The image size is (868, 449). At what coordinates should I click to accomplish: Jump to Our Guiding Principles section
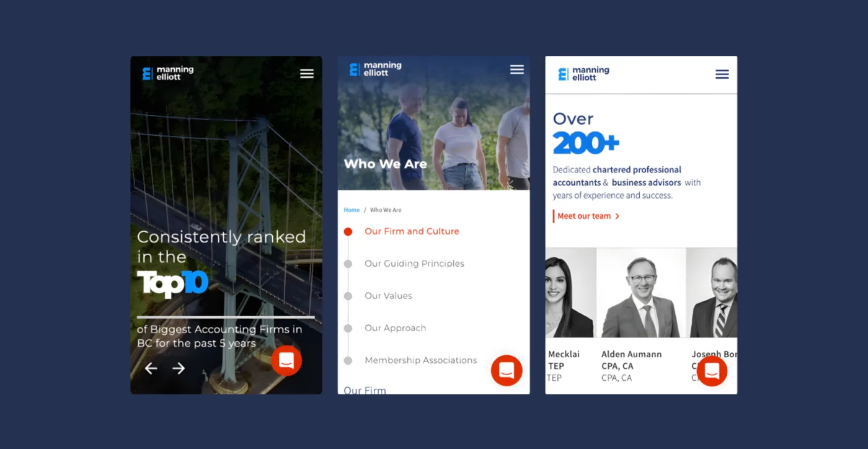pos(414,264)
